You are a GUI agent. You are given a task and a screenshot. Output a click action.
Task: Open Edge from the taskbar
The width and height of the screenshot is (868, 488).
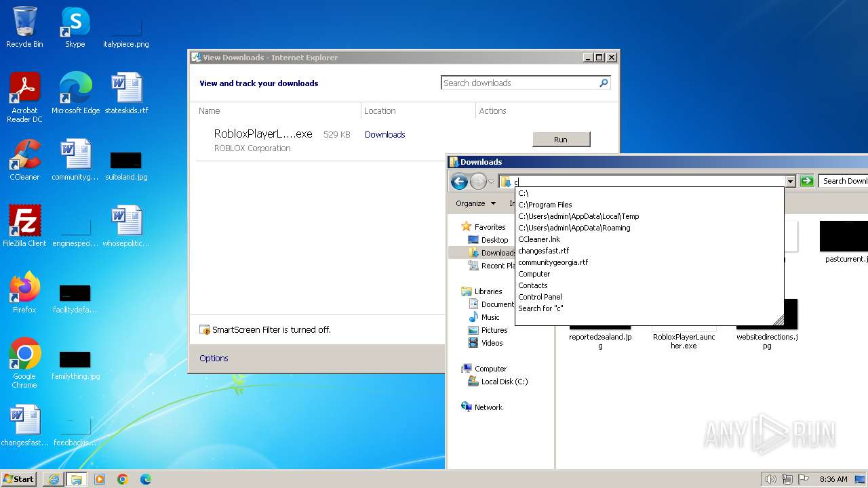coord(146,479)
